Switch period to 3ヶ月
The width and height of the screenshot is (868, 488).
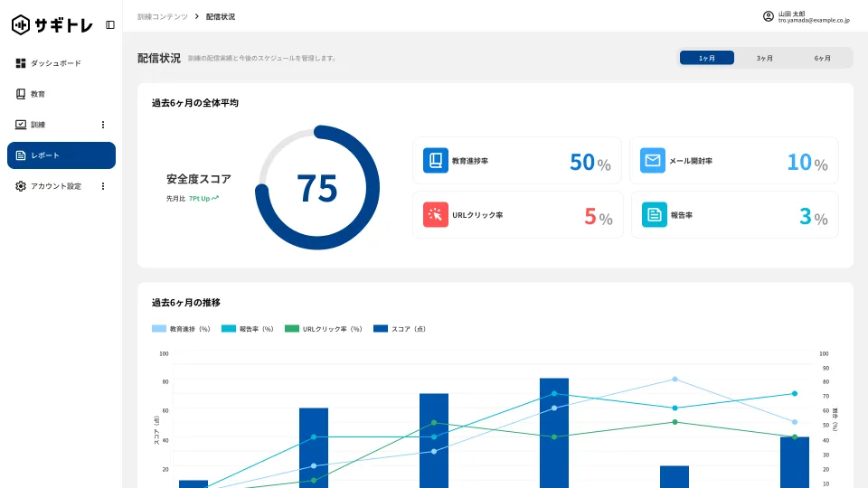(x=765, y=58)
